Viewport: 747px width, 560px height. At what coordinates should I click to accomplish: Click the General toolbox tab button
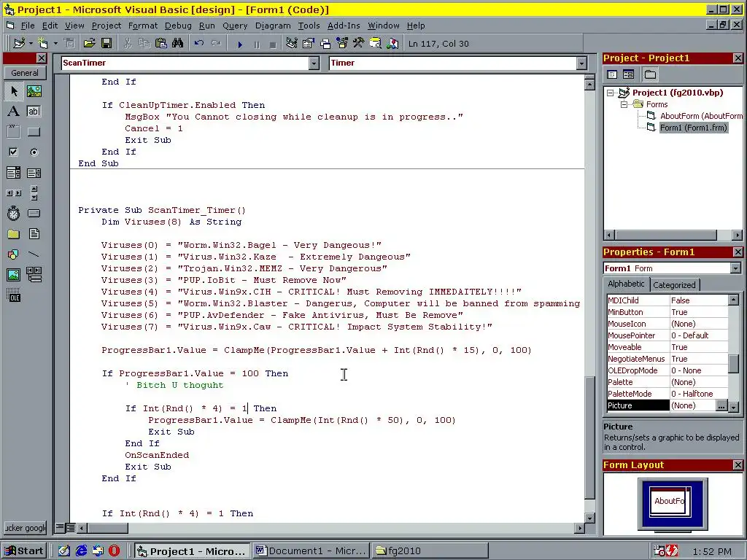25,73
